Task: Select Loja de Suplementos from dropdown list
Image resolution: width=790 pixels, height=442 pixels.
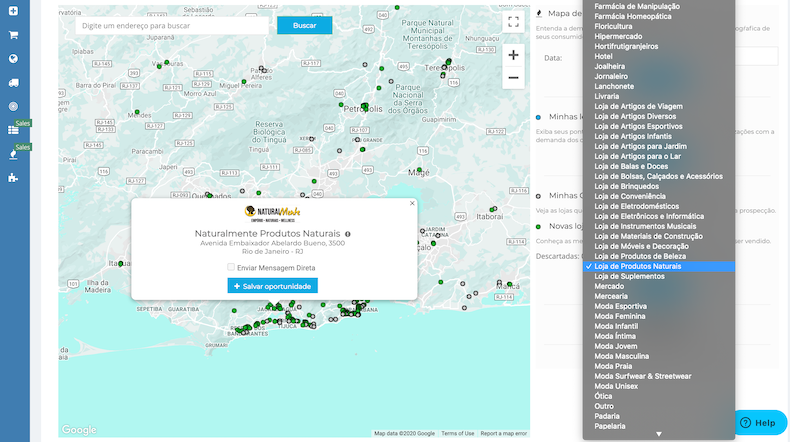Action: (630, 276)
